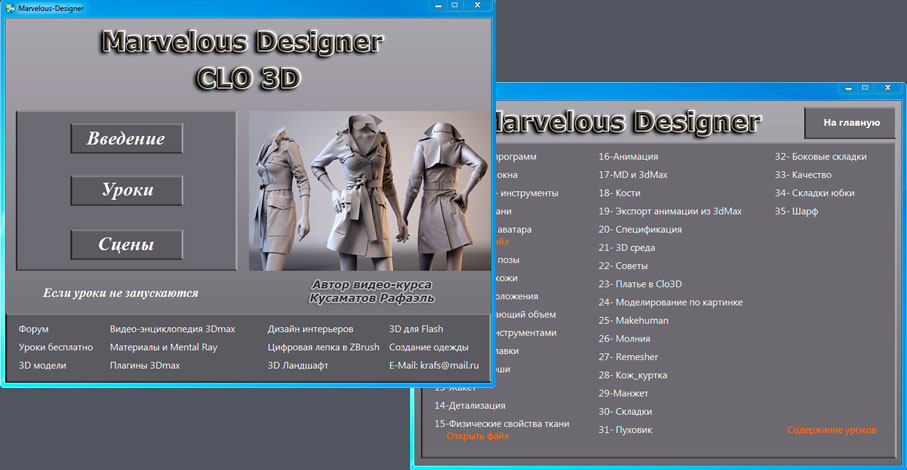Open lesson 31- Пуховик
This screenshot has width=907, height=470.
coord(625,430)
